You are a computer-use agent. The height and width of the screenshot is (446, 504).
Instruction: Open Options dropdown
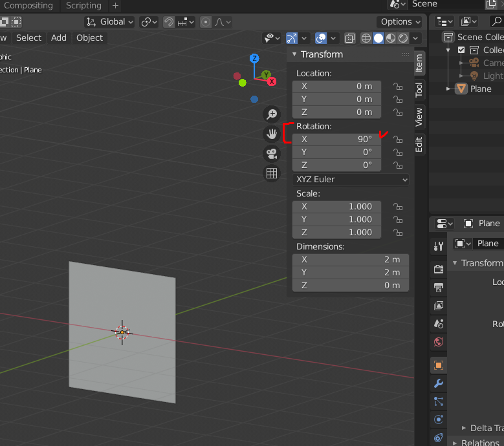[x=400, y=22]
